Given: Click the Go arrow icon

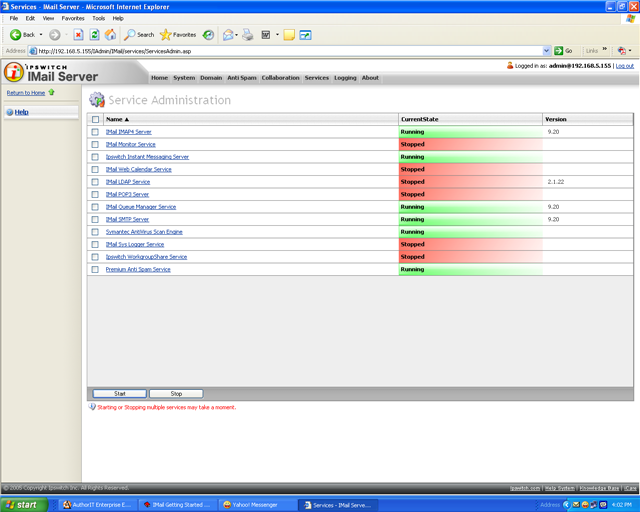Looking at the screenshot, I should [x=558, y=51].
